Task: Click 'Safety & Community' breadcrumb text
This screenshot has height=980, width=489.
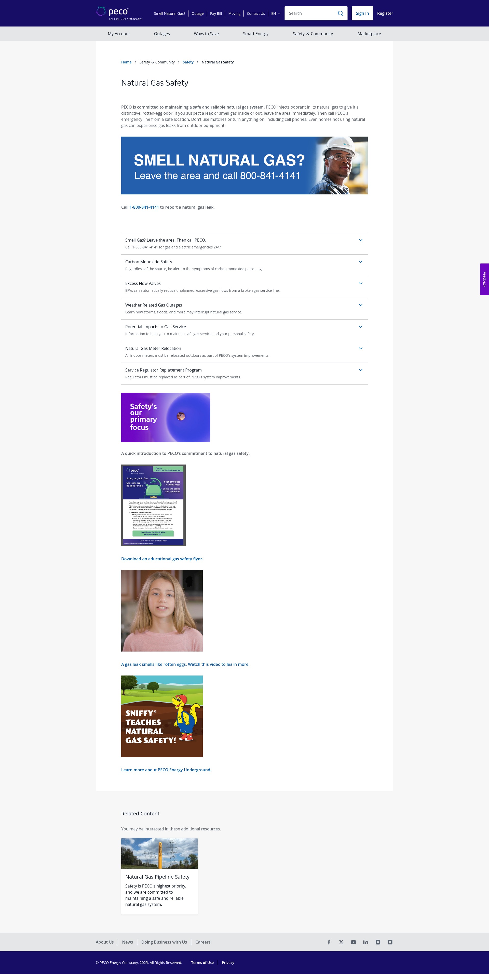Action: [x=157, y=62]
